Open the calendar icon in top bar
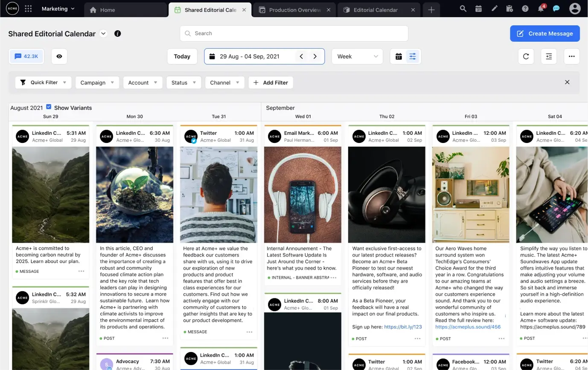Screen dimensions: 588x370 click(x=478, y=9)
